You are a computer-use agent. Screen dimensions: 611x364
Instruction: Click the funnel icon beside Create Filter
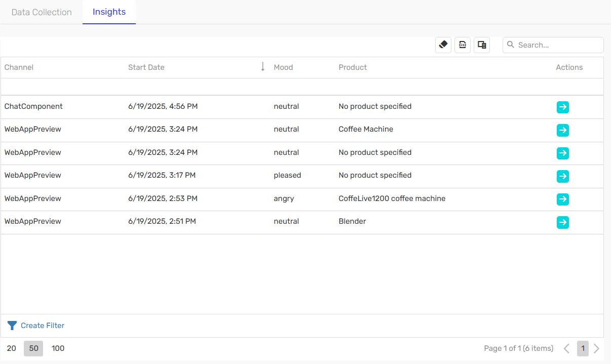(12, 326)
